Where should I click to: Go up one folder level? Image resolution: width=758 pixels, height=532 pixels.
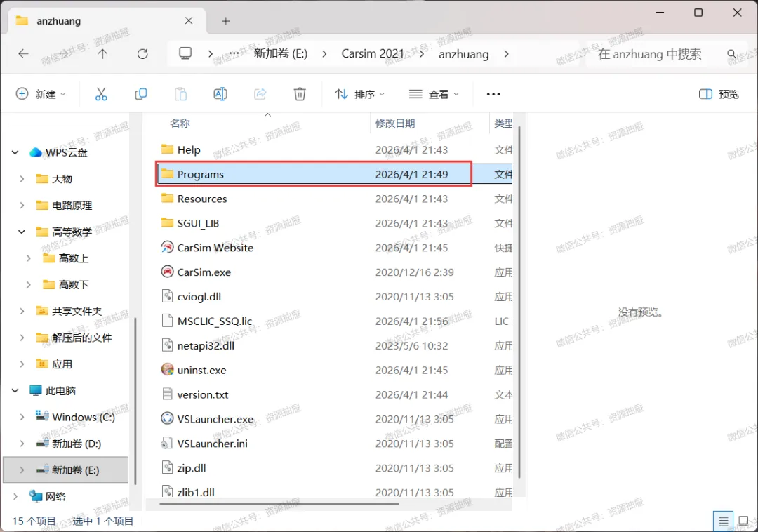(102, 53)
